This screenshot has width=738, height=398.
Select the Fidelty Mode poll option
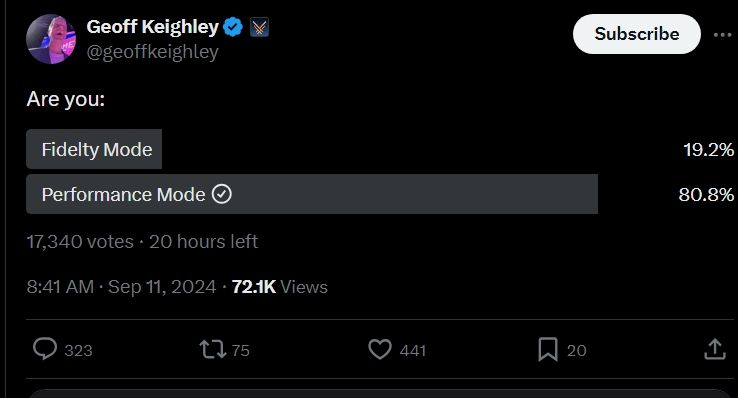point(94,149)
